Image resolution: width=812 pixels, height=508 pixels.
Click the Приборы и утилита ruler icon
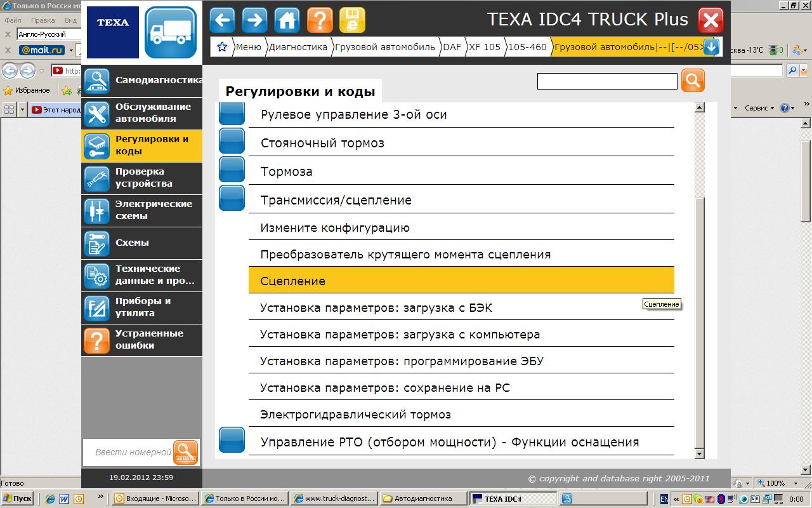96,307
